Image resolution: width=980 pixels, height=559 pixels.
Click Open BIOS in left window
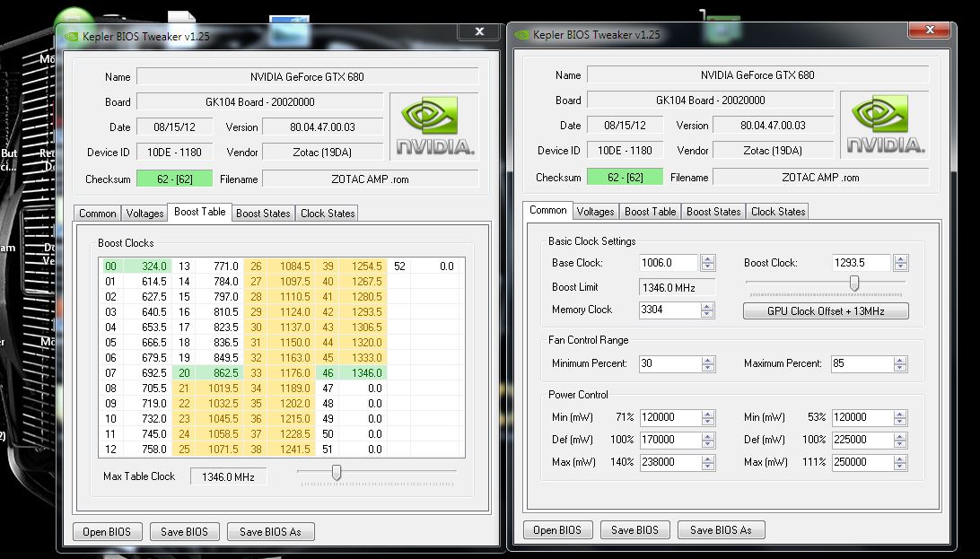click(108, 531)
